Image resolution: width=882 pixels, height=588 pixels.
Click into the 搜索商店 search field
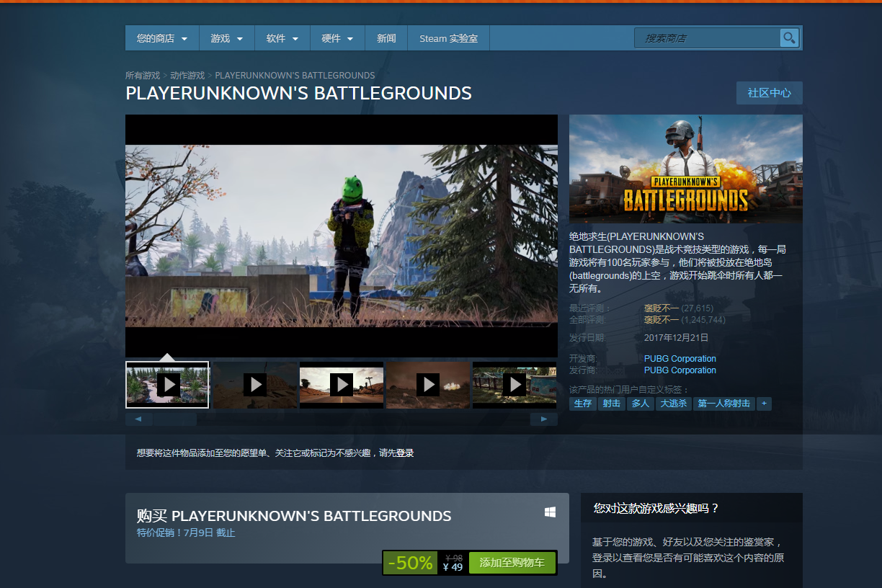coord(708,38)
